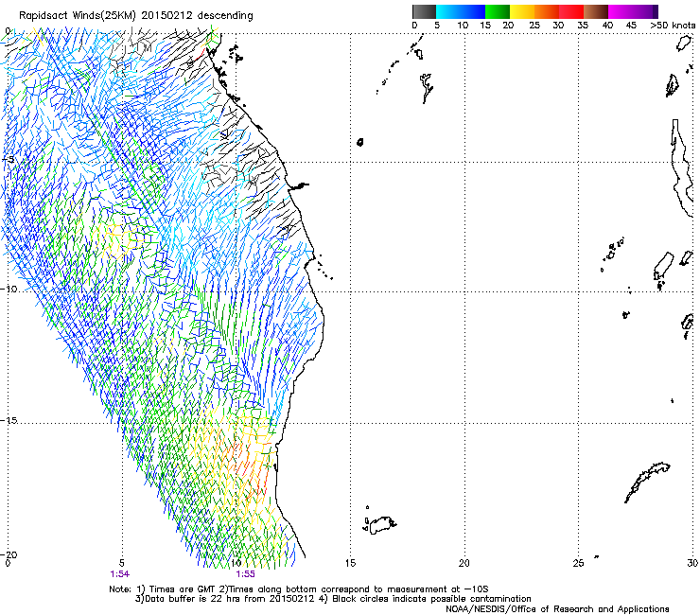
Task: Click latitude label '-20' on left axis
Action: [9, 554]
